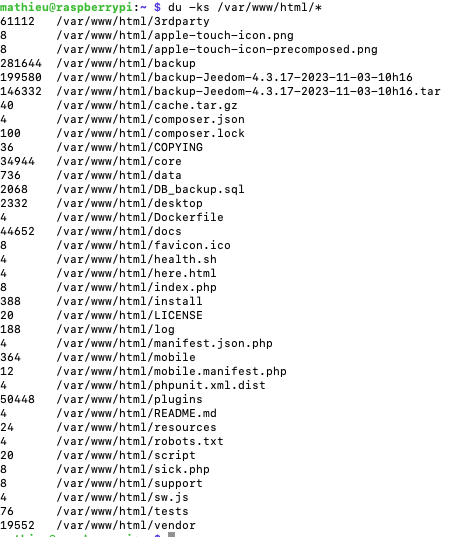Click the backup-Jeedom-4.3.17 tar file path
The height and width of the screenshot is (537, 453).
point(248,91)
